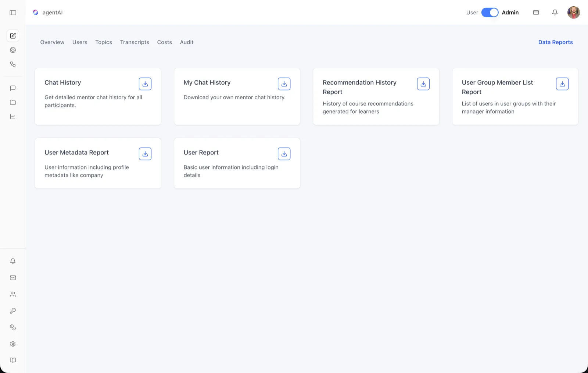Download the Chat History report
The image size is (588, 373).
click(x=145, y=84)
